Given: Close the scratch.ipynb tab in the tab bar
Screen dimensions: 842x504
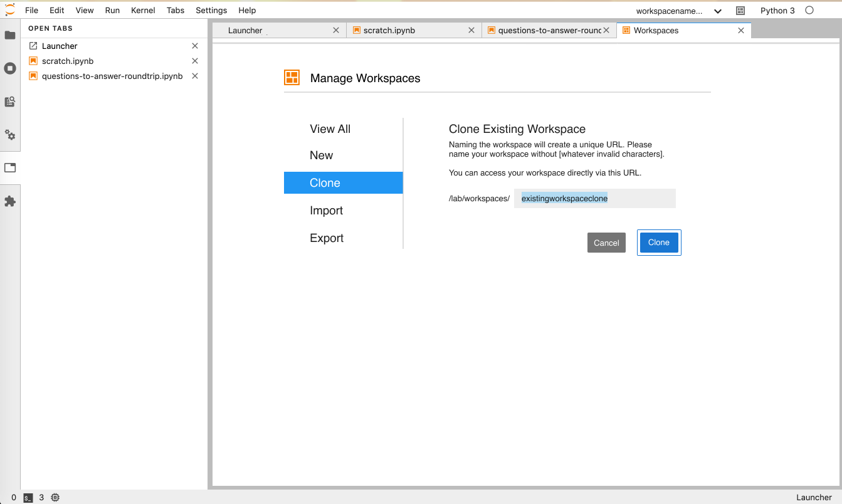Looking at the screenshot, I should (471, 30).
